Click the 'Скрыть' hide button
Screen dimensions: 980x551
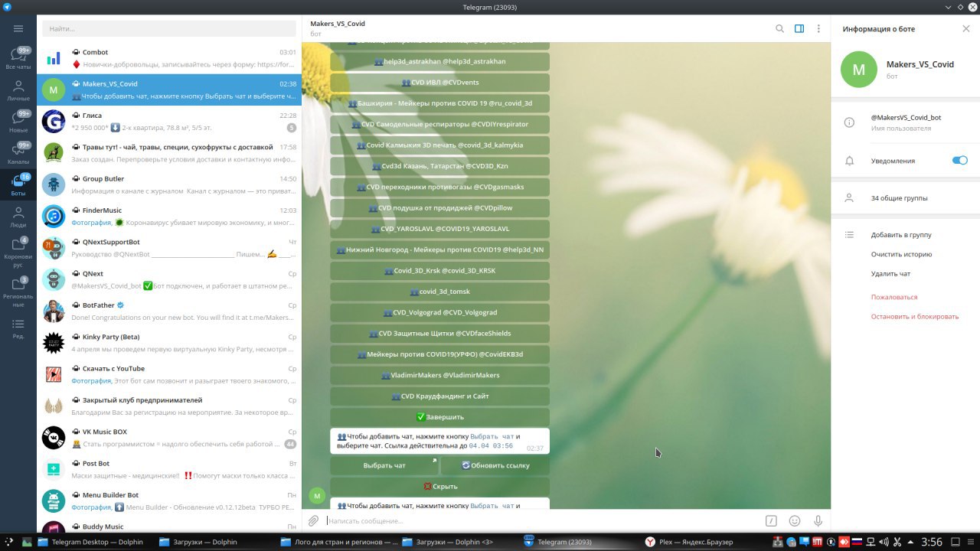439,486
